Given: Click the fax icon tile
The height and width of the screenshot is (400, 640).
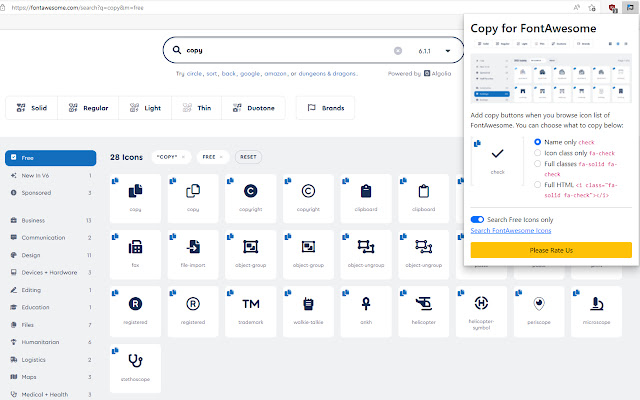Looking at the screenshot, I should (x=134, y=252).
